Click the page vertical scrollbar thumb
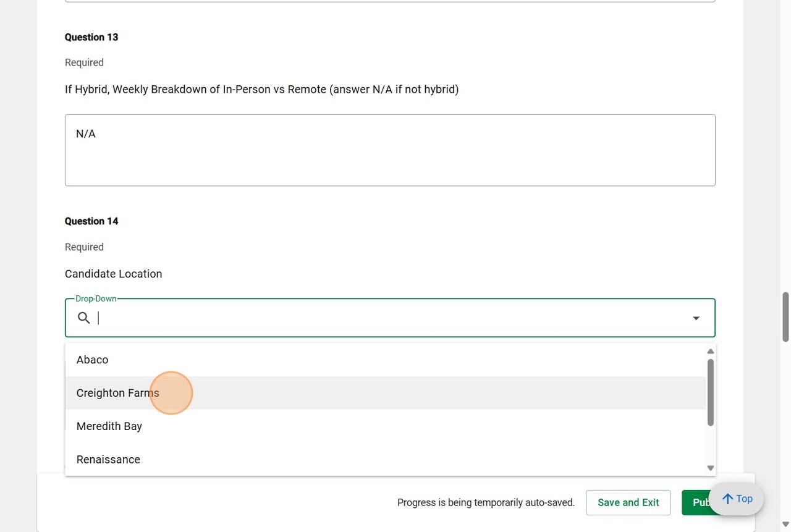This screenshot has height=532, width=791. (x=785, y=316)
